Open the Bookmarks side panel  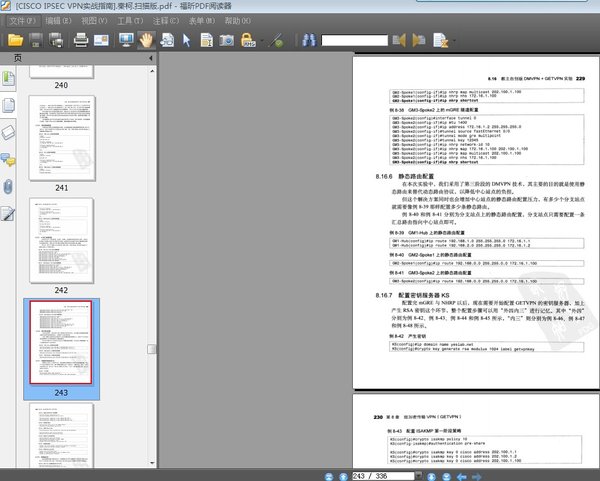click(8, 78)
